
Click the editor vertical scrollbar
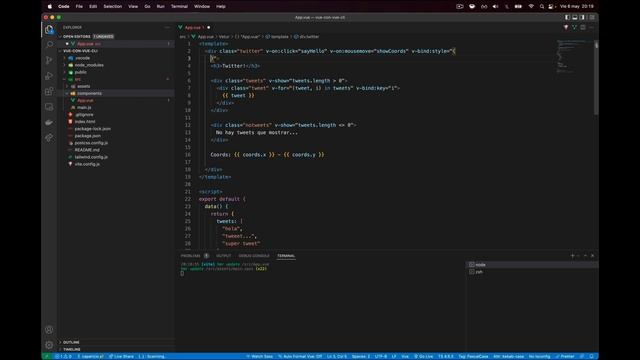pos(596,78)
